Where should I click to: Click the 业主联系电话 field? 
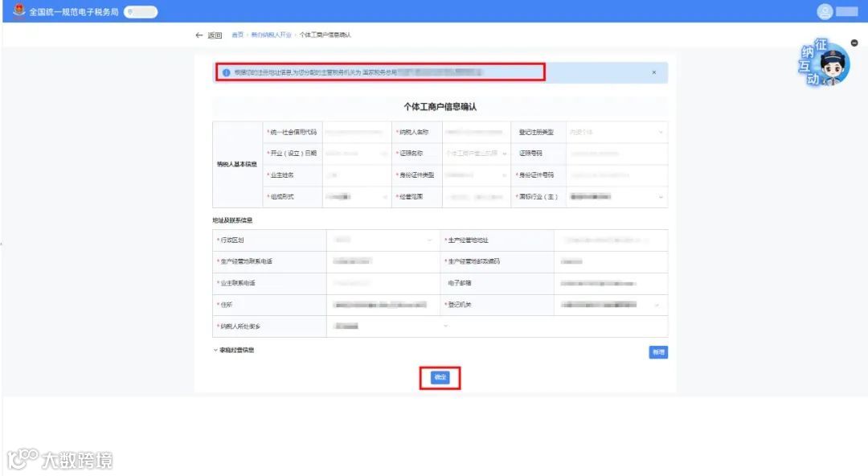point(383,283)
